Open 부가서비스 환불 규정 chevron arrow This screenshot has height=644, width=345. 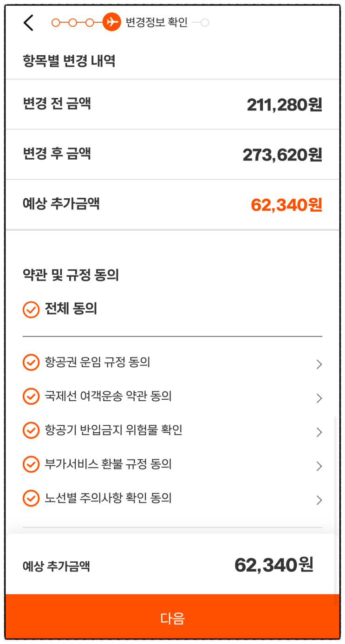[319, 466]
